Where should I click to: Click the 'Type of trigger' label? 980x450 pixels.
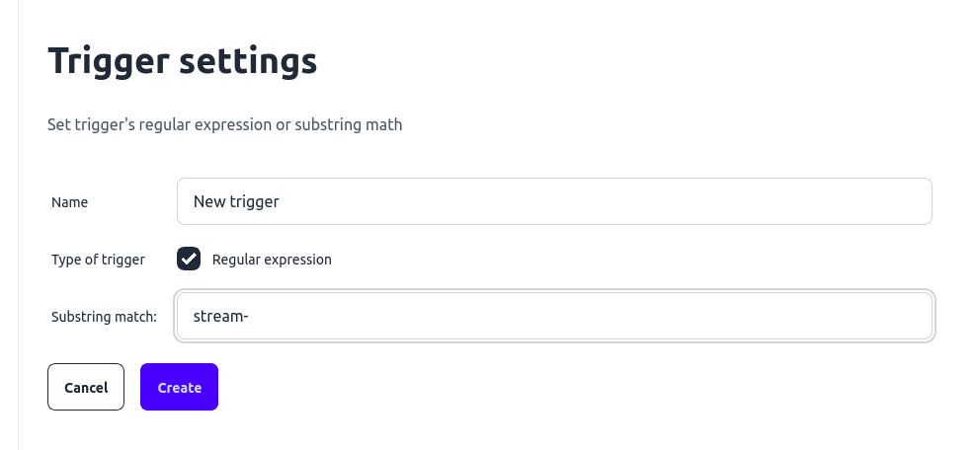click(98, 260)
